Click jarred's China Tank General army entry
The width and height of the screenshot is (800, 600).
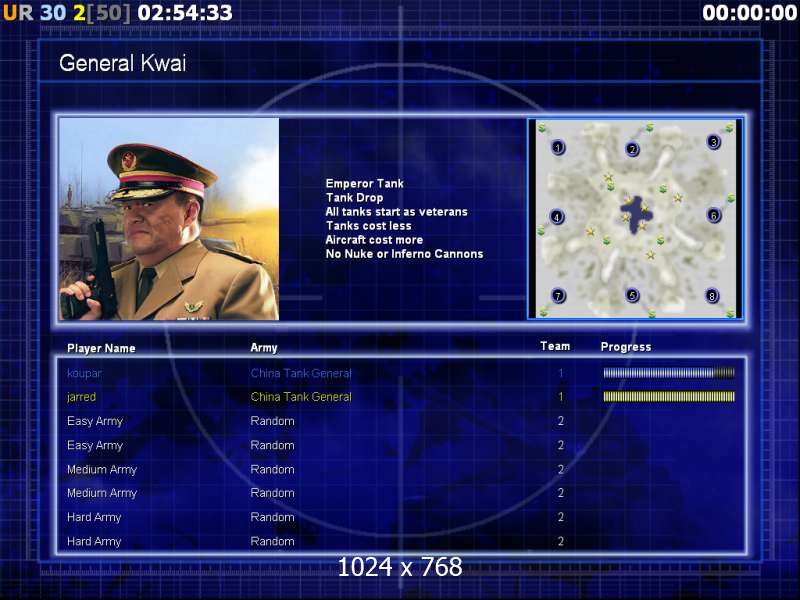301,397
